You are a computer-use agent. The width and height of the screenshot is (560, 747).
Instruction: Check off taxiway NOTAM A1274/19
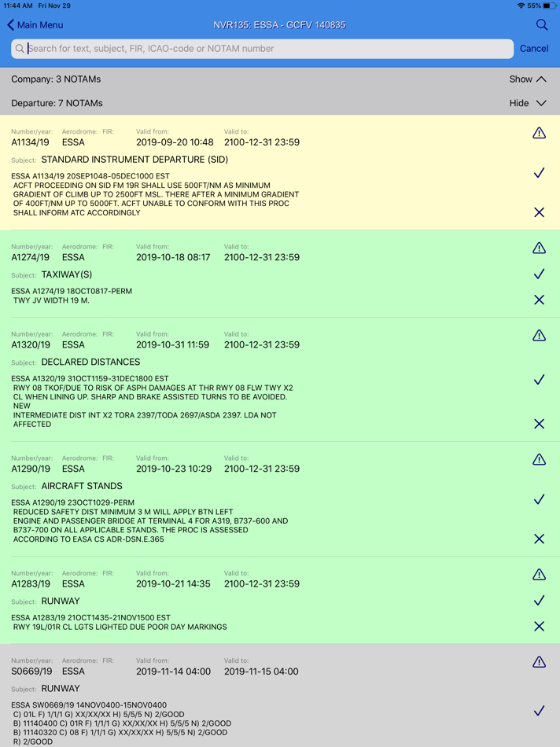539,274
